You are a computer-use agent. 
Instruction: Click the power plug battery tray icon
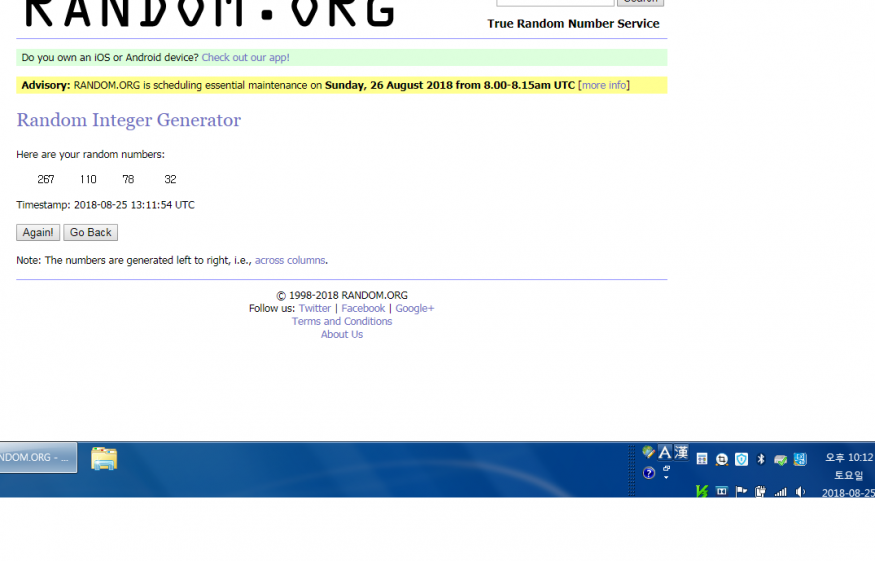[760, 491]
